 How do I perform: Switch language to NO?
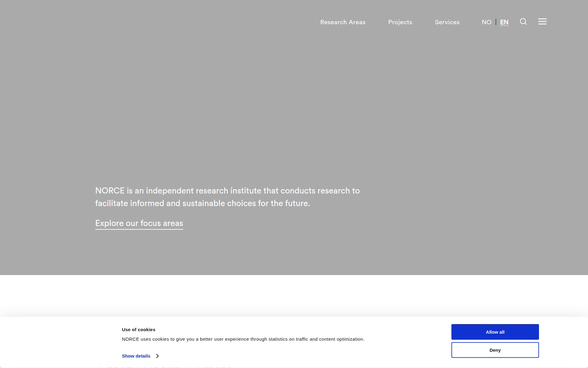[x=487, y=22]
